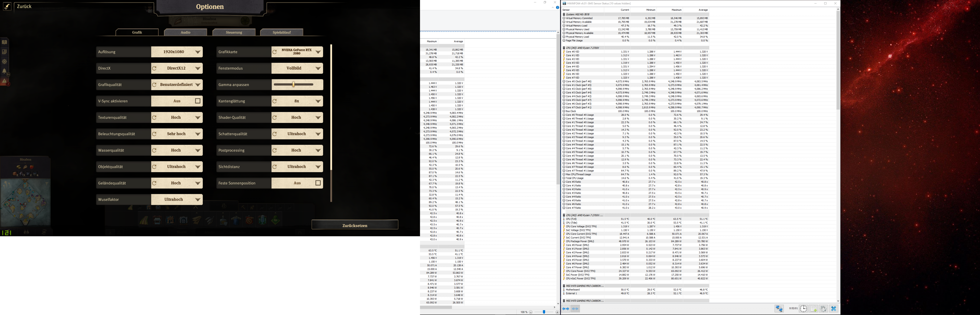
Task: Click HWiNFO network computers icon
Action: pos(779,309)
